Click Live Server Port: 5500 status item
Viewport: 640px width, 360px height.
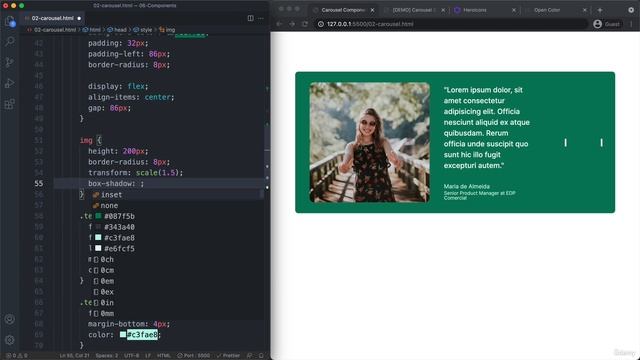pyautogui.click(x=193, y=356)
